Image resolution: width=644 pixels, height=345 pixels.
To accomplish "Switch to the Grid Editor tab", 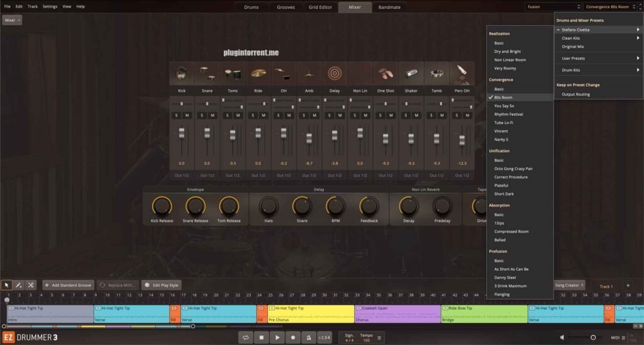I will tap(320, 7).
